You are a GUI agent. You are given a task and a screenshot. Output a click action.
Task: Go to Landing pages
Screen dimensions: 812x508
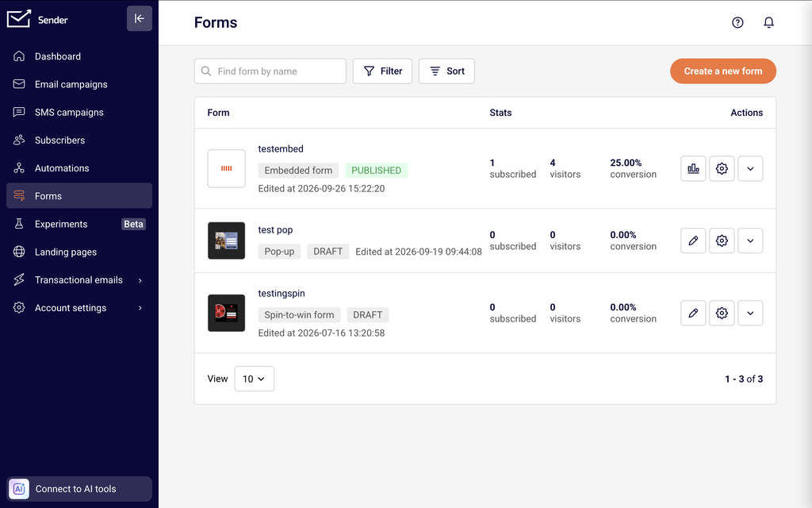click(79, 252)
